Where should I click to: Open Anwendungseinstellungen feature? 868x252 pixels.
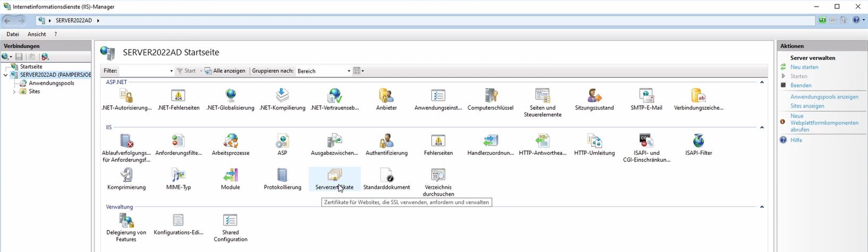438,99
